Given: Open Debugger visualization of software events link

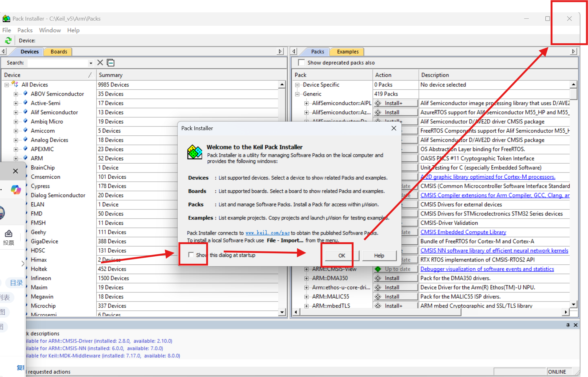Looking at the screenshot, I should pyautogui.click(x=487, y=269).
